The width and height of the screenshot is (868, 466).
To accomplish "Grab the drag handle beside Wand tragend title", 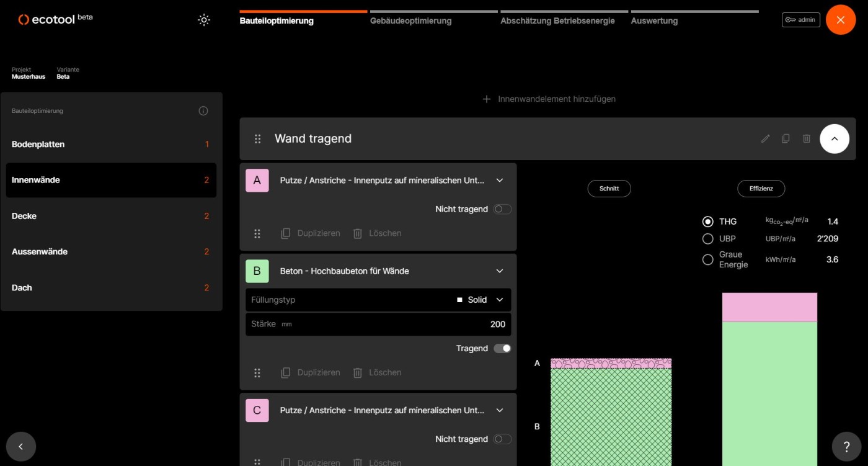I will click(x=258, y=139).
